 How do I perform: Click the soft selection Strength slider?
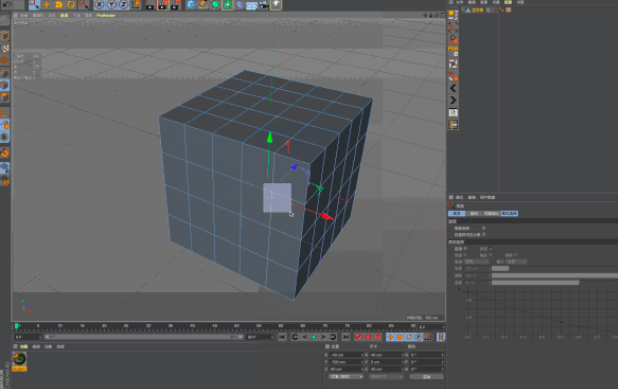[555, 276]
